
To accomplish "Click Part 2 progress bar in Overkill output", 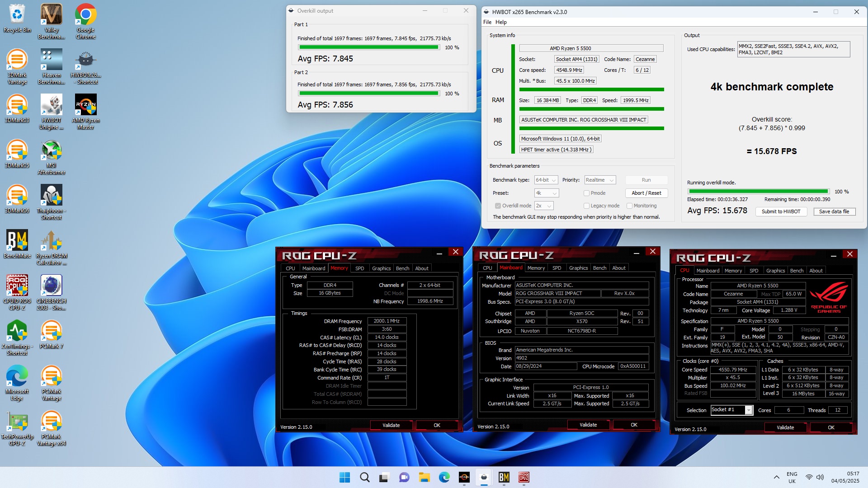I will tap(369, 94).
